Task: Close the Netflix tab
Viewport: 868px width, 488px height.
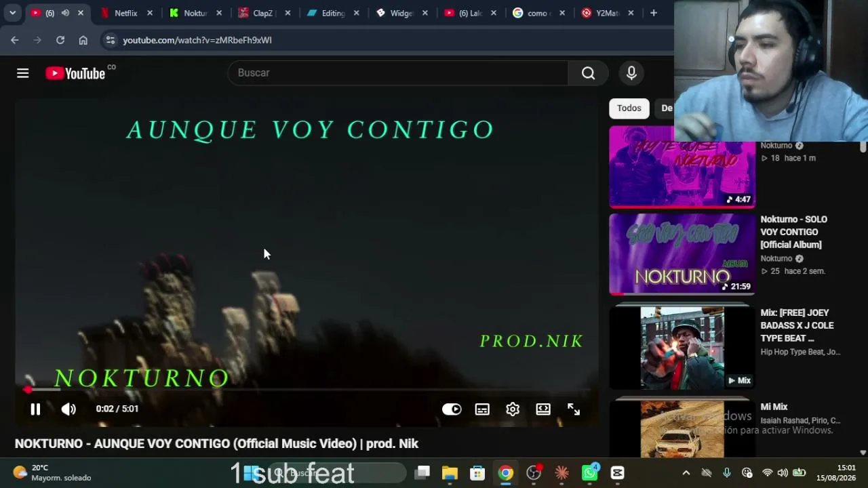Action: pos(150,13)
